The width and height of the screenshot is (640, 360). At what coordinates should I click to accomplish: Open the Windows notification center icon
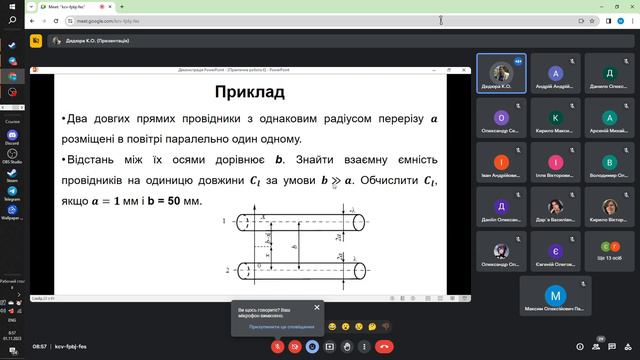pos(13,351)
